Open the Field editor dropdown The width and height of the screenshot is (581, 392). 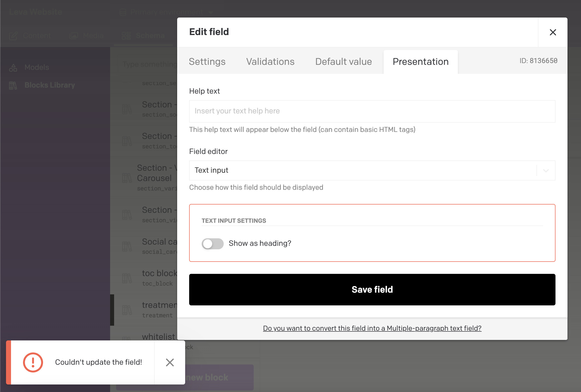[372, 170]
